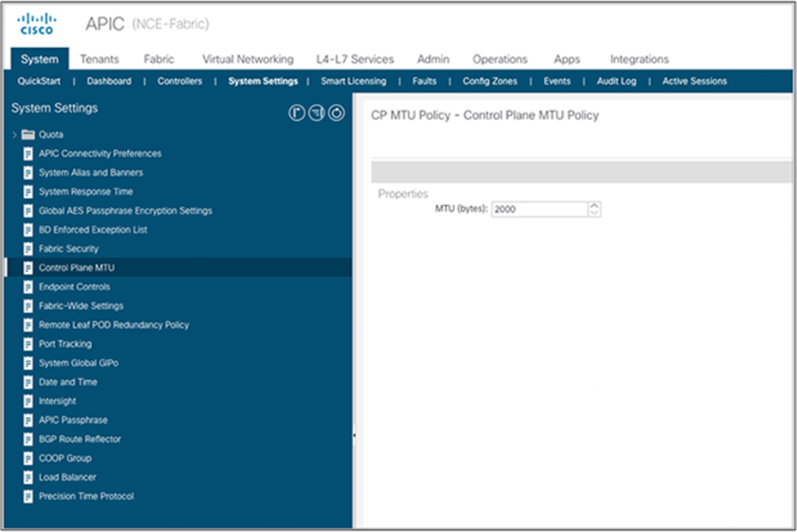Click the Cisco logo
Viewport: 797px width, 532px height.
click(37, 24)
